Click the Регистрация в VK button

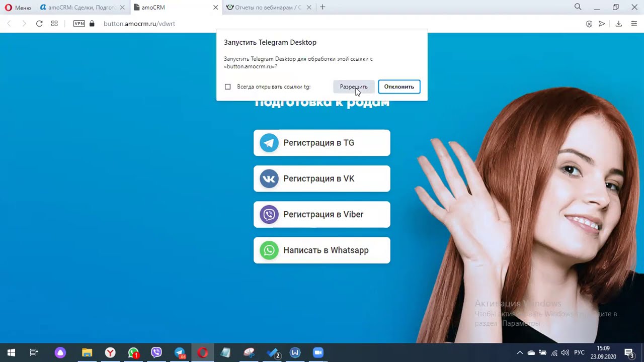tap(322, 178)
